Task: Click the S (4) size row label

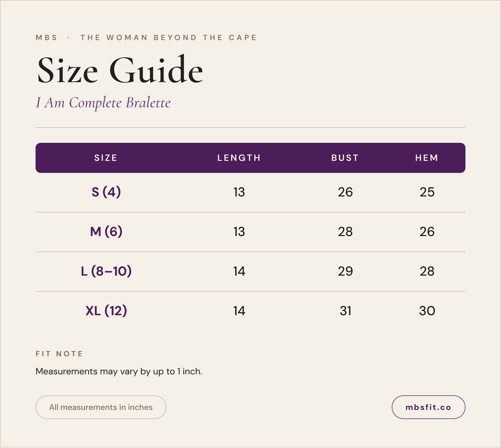Action: pos(106,192)
